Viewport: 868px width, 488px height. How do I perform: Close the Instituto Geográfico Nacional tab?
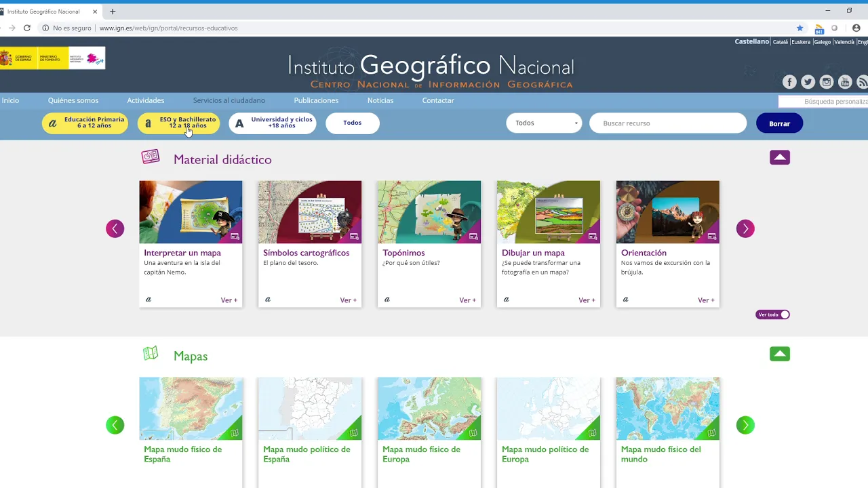95,12
